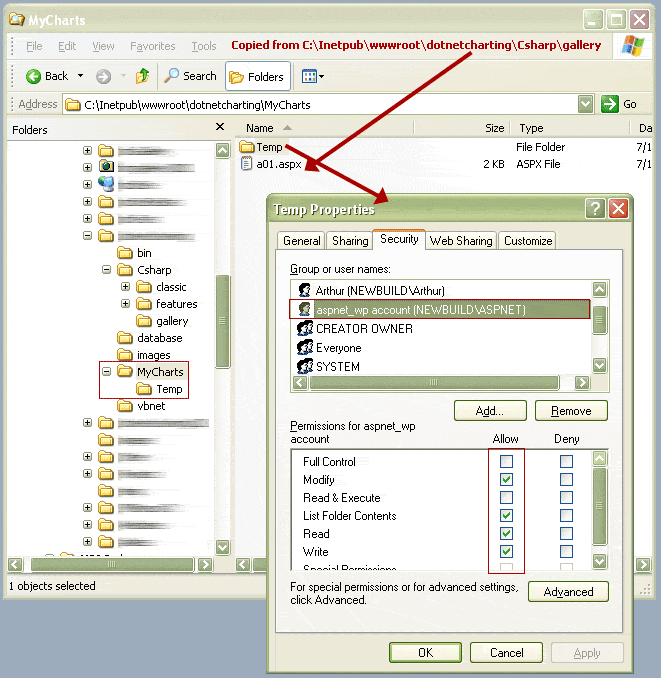
Task: Check the Write Deny checkbox
Action: (566, 552)
